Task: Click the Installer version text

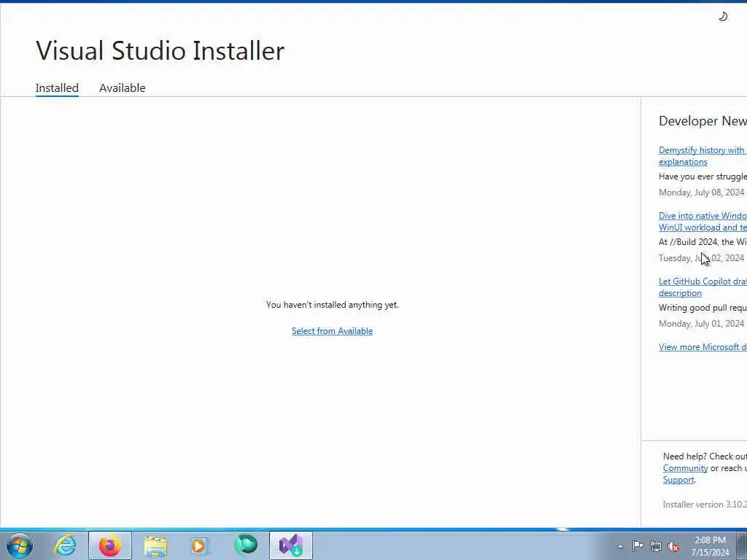Action: [705, 505]
